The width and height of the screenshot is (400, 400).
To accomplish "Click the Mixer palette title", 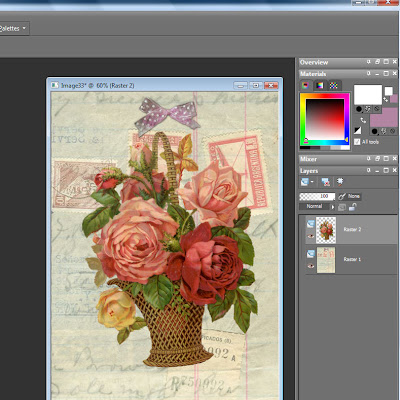I will 308,159.
